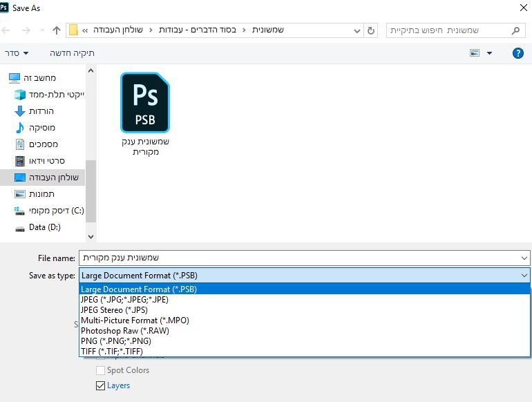The width and height of the screenshot is (532, 402).
Task: Choose PNG (*.PNG;*.PNG) format
Action: pos(304,341)
